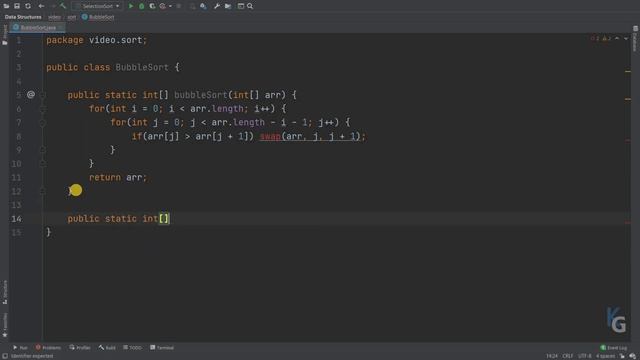
Task: Collapse the bubbleSort method fold on line 5
Action: coord(42,95)
